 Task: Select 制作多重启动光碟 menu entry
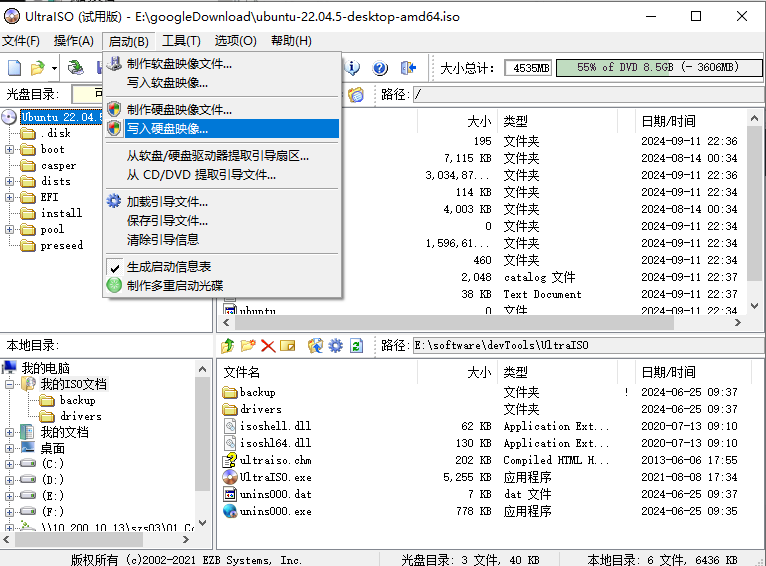click(x=222, y=285)
